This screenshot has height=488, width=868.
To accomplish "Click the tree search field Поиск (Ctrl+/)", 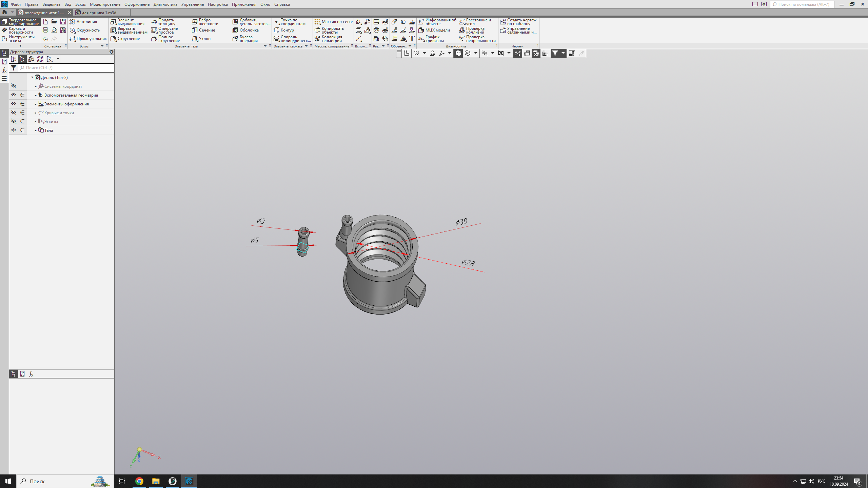I will pyautogui.click(x=66, y=68).
